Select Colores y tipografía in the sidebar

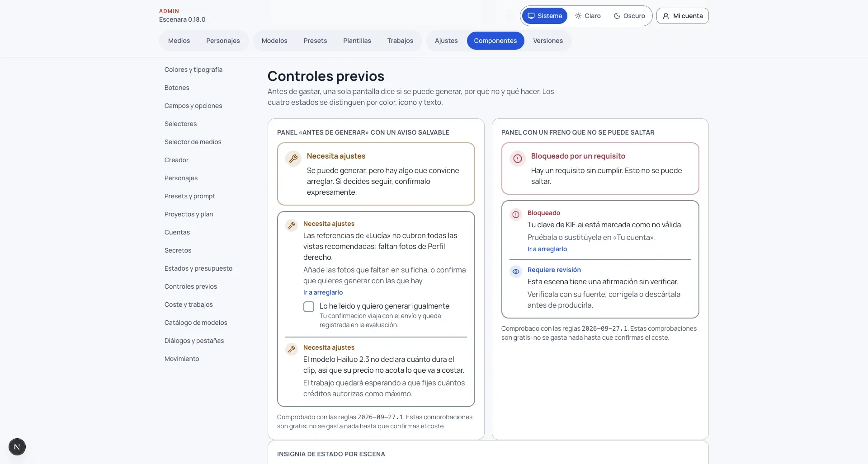(x=193, y=70)
